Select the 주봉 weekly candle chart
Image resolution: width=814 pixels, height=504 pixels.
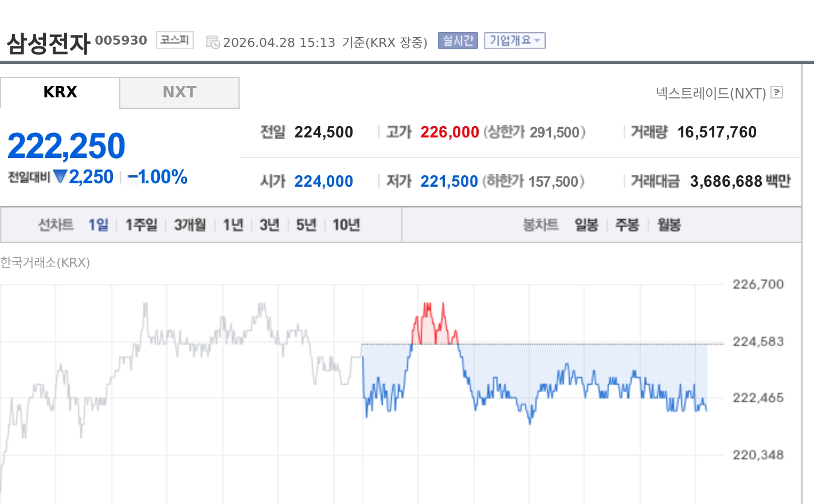click(x=627, y=225)
